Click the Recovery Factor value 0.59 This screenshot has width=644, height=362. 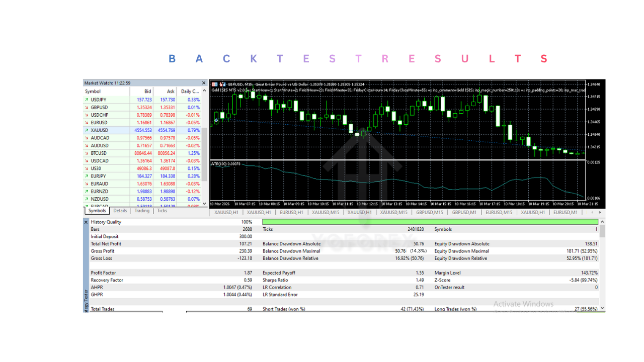pyautogui.click(x=248, y=280)
